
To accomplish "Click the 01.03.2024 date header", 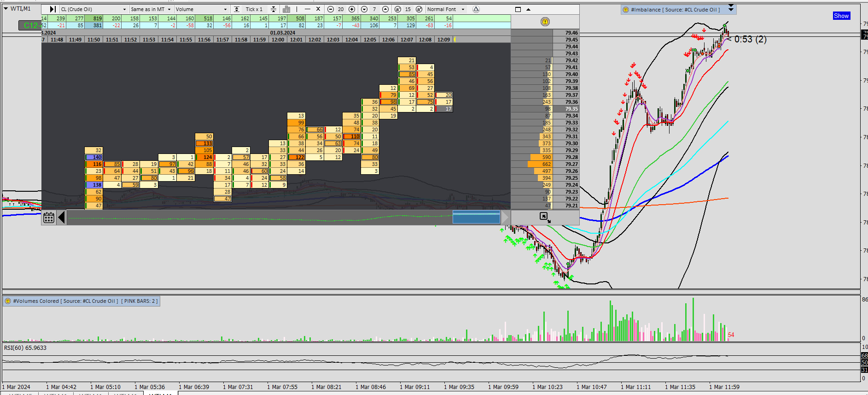I will (x=283, y=33).
